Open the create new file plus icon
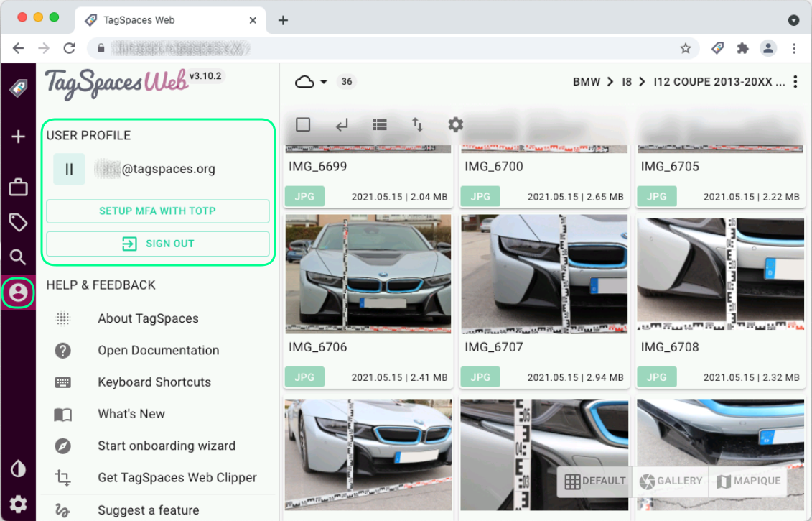The width and height of the screenshot is (812, 521). 18,137
